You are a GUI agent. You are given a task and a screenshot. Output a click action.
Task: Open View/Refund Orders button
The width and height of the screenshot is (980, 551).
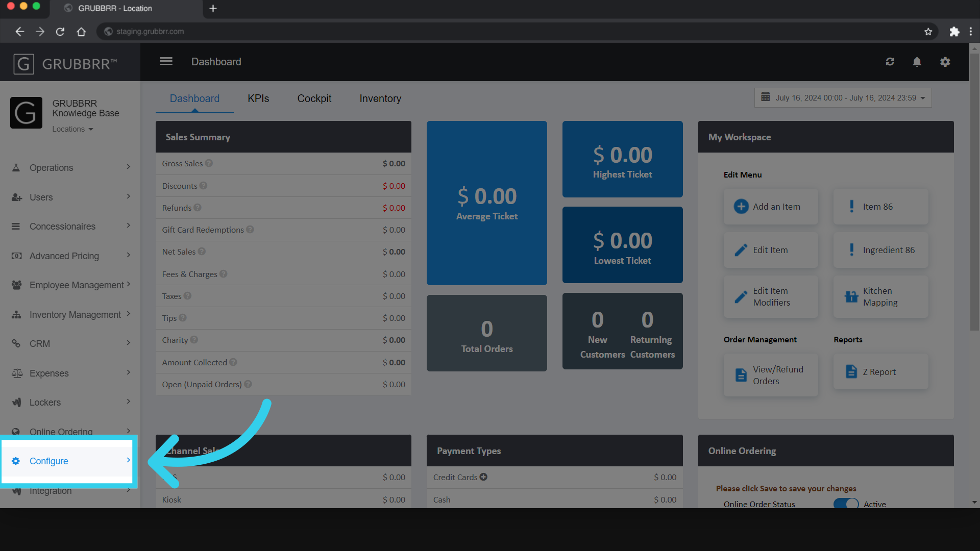point(771,375)
